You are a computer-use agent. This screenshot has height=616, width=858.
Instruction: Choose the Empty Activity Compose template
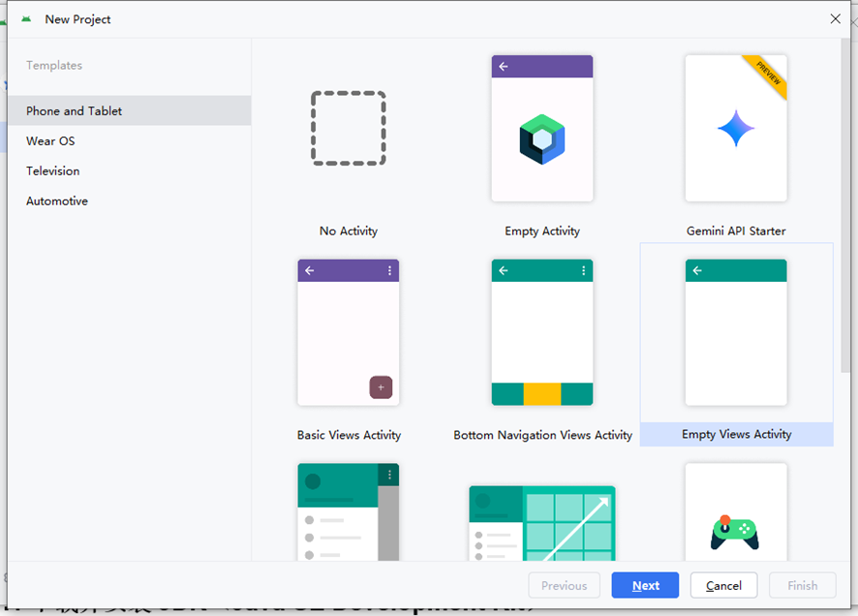pos(541,128)
